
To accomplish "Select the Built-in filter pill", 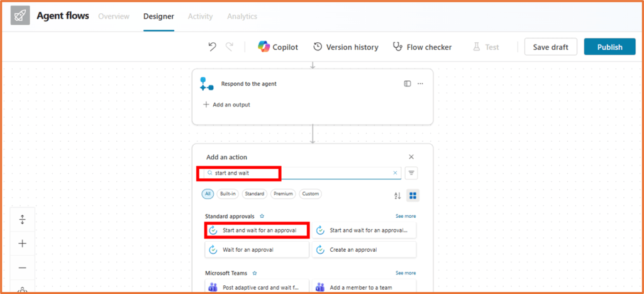I will point(228,194).
